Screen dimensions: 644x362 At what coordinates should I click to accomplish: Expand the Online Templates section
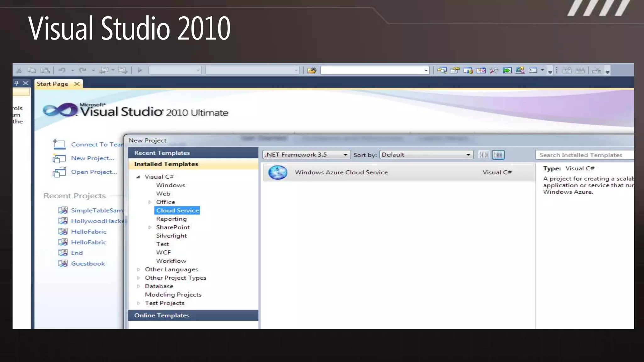click(193, 315)
